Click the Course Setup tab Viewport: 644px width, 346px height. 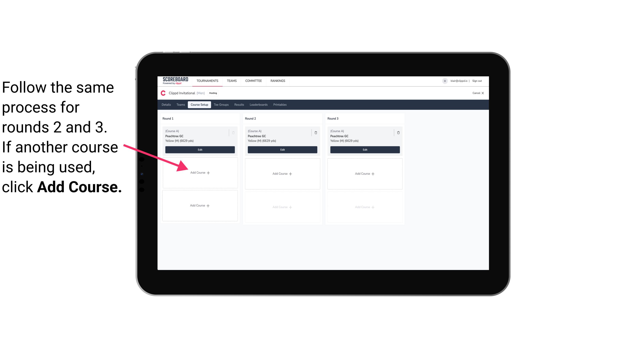tap(199, 104)
